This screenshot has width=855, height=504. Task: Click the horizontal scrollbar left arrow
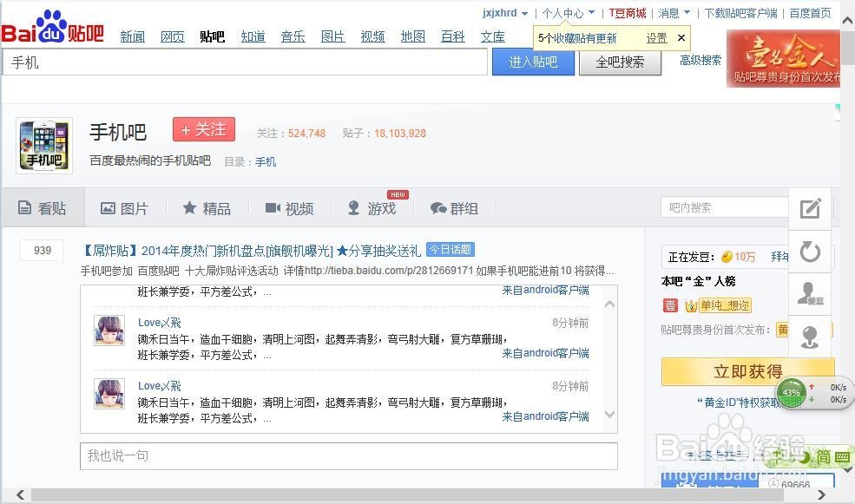coord(20,494)
